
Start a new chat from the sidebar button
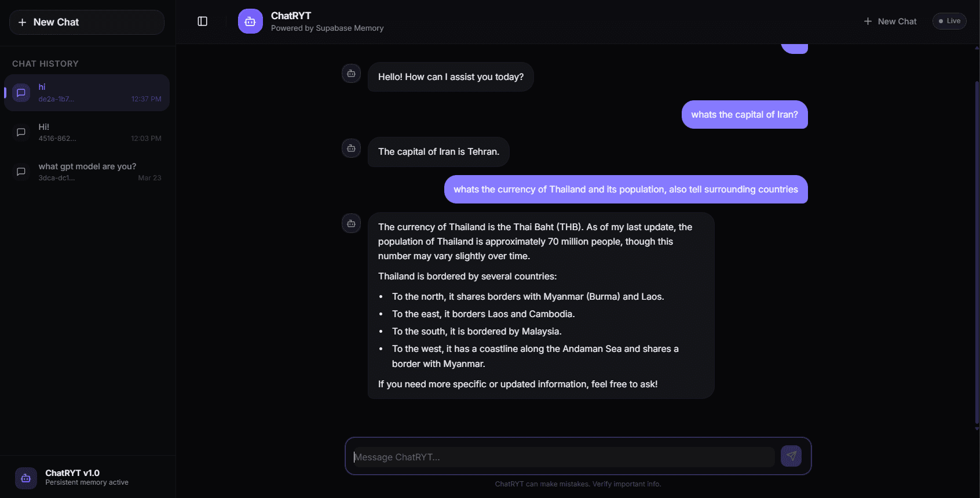coord(86,22)
